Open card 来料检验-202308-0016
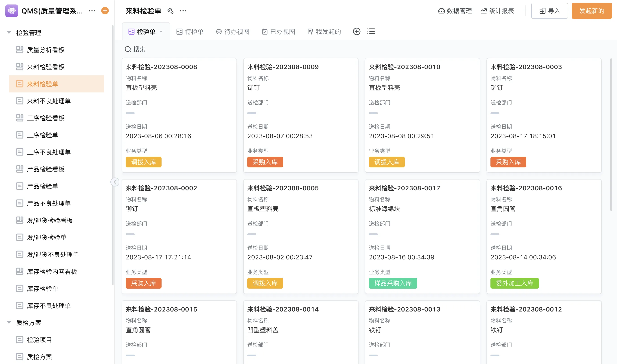The width and height of the screenshot is (617, 364). click(x=544, y=237)
